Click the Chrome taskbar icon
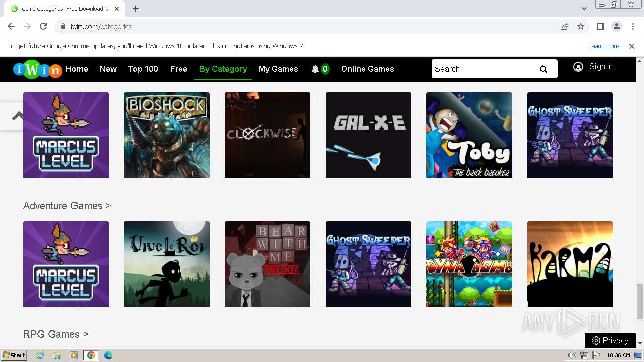The image size is (644, 362). point(91,355)
